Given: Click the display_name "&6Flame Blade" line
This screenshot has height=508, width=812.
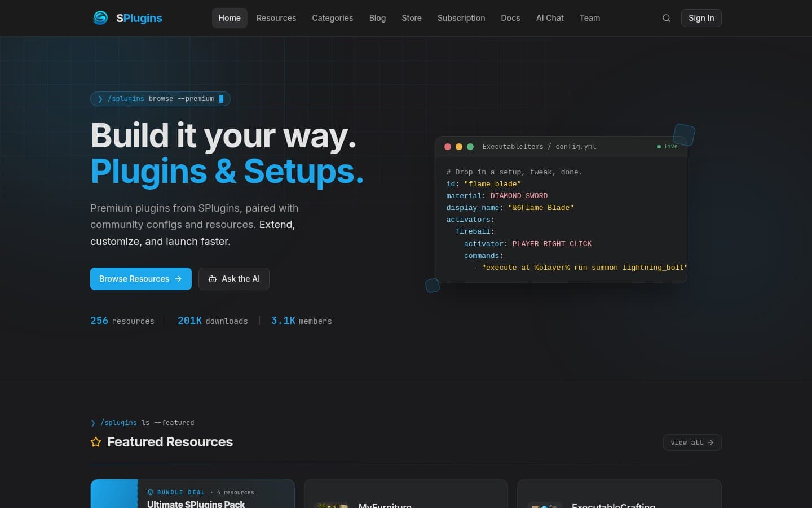Looking at the screenshot, I should pos(510,208).
